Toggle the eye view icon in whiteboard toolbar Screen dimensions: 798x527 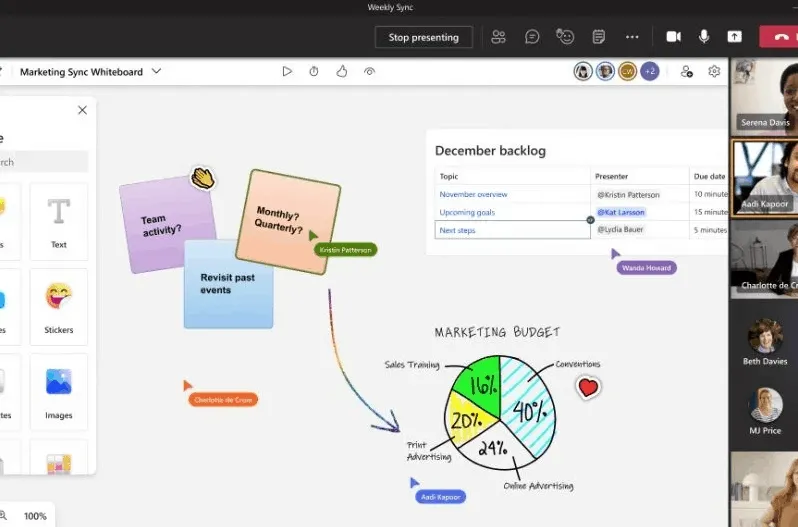tap(369, 72)
